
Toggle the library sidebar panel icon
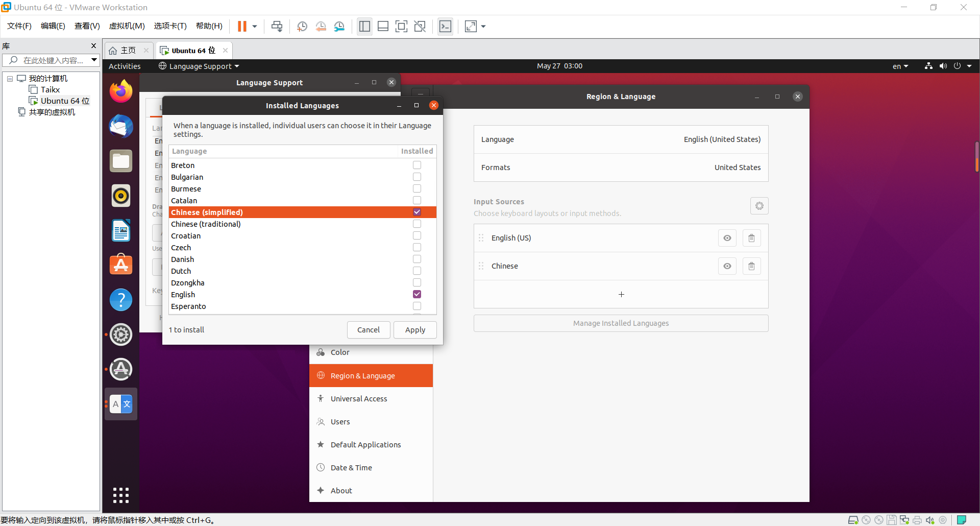[364, 26]
